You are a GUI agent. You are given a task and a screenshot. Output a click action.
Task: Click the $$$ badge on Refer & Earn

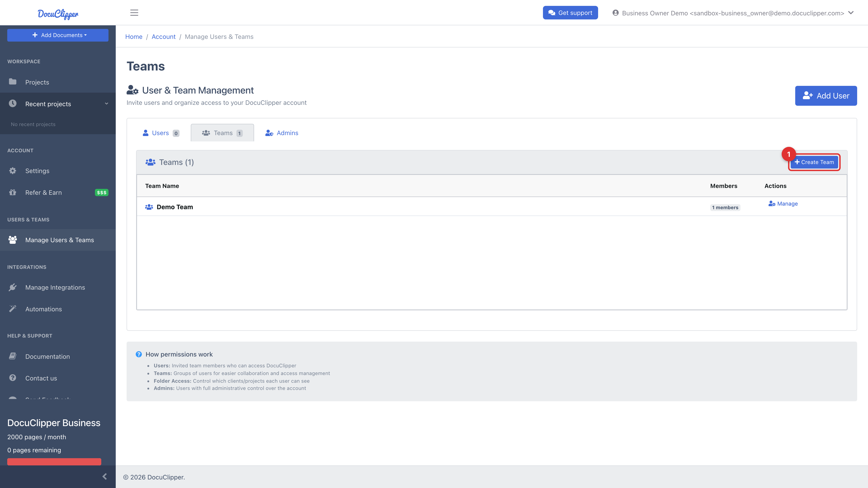[x=101, y=193]
